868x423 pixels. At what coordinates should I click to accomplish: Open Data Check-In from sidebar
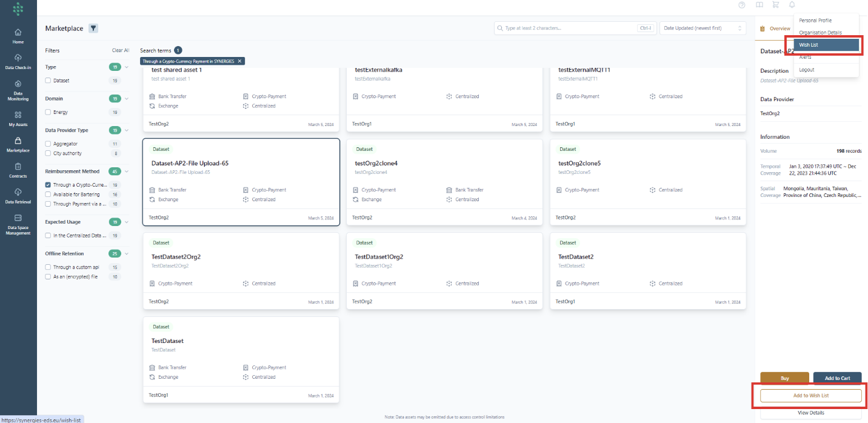click(18, 61)
